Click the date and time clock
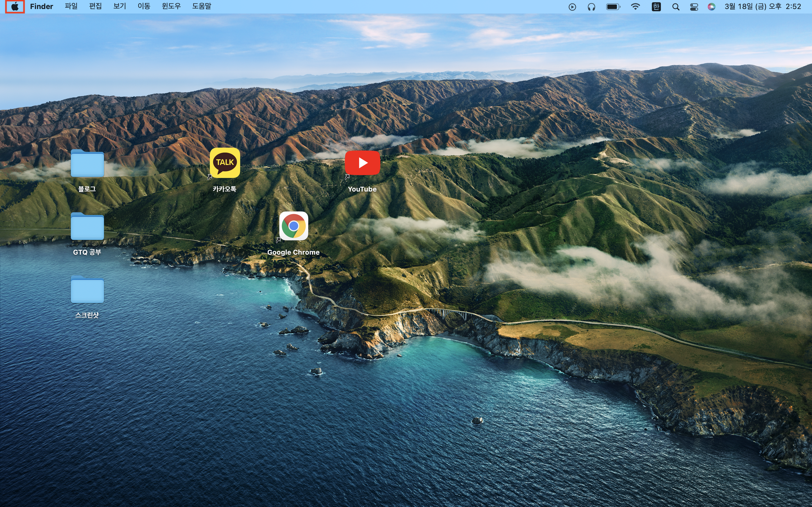 763,6
